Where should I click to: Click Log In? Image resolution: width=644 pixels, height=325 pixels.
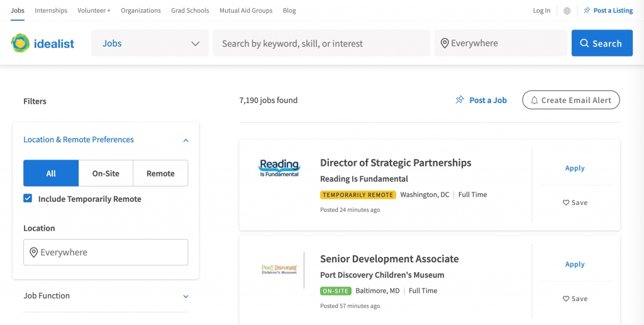541,11
